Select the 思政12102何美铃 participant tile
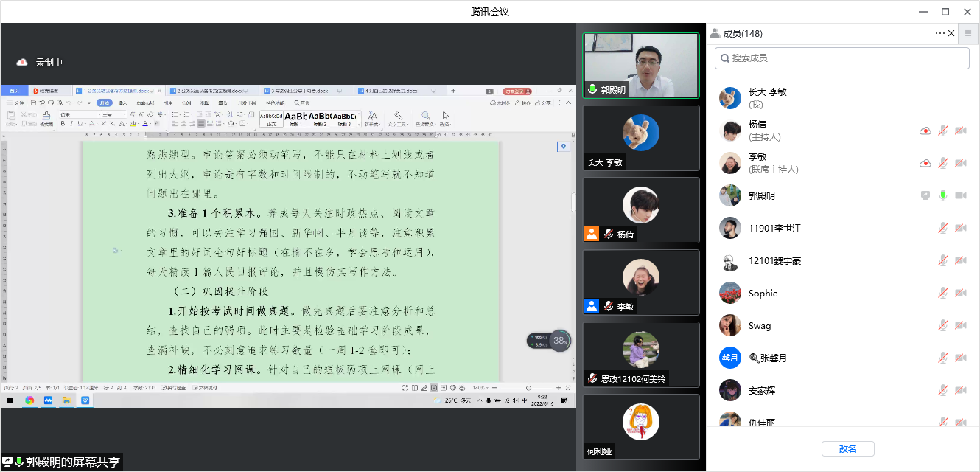Image resolution: width=980 pixels, height=472 pixels. (x=640, y=355)
